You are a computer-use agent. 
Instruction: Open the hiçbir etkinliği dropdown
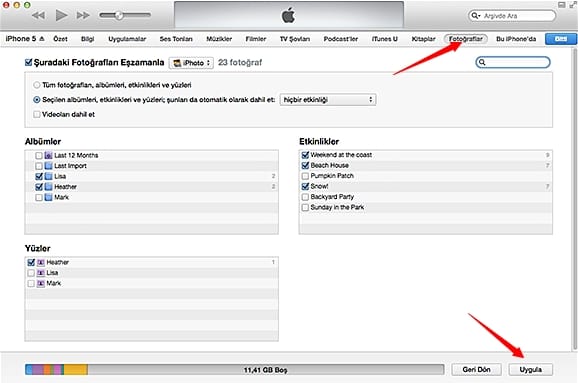point(328,100)
